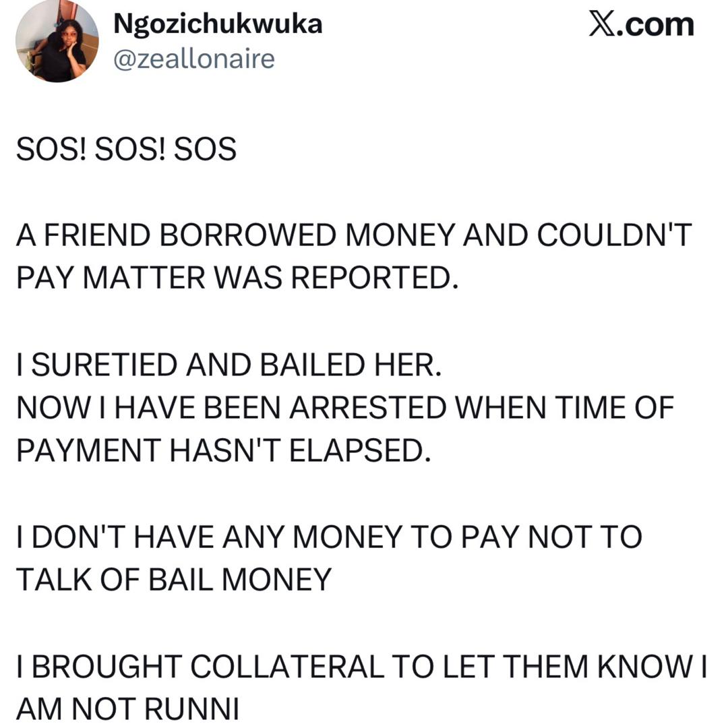Click the Ngozichukwuka display name

click(218, 24)
